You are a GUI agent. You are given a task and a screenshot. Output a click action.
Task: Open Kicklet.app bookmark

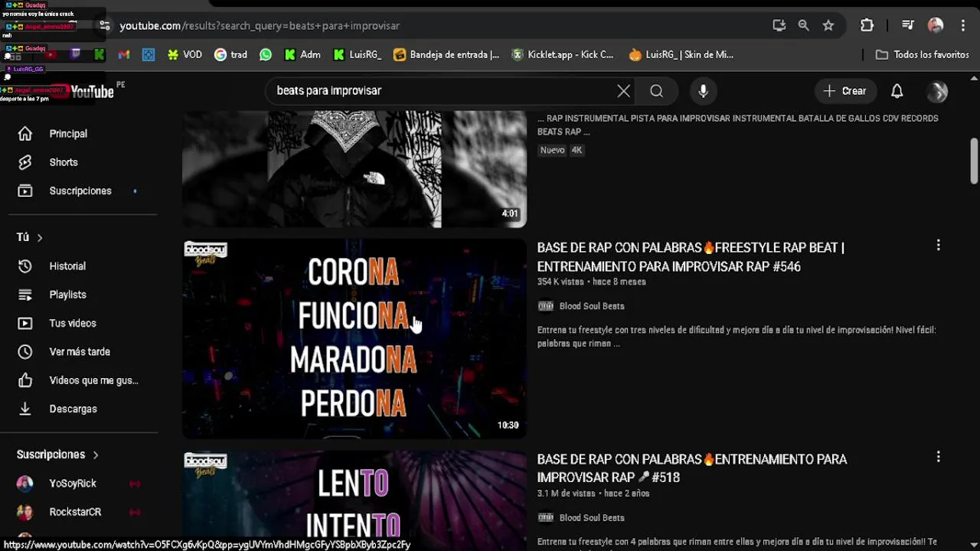(563, 54)
